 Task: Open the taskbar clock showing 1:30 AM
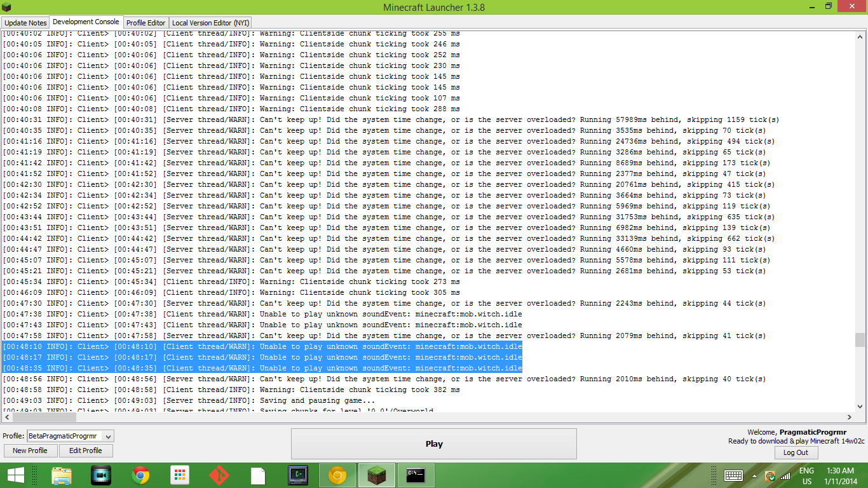coord(840,476)
